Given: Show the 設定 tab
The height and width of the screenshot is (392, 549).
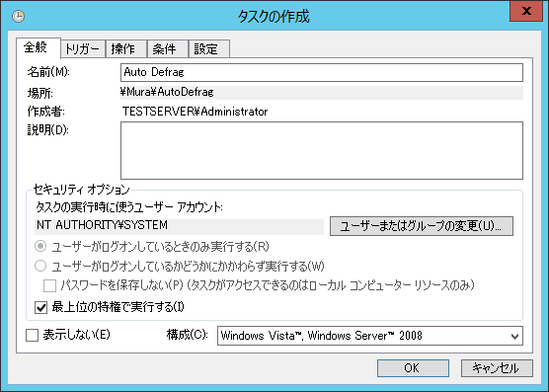Looking at the screenshot, I should click(209, 49).
